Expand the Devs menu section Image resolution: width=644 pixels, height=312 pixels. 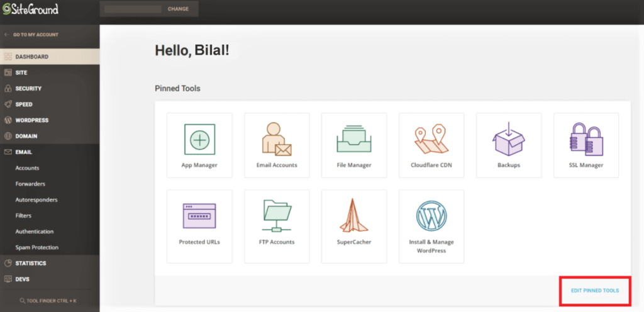tap(50, 279)
